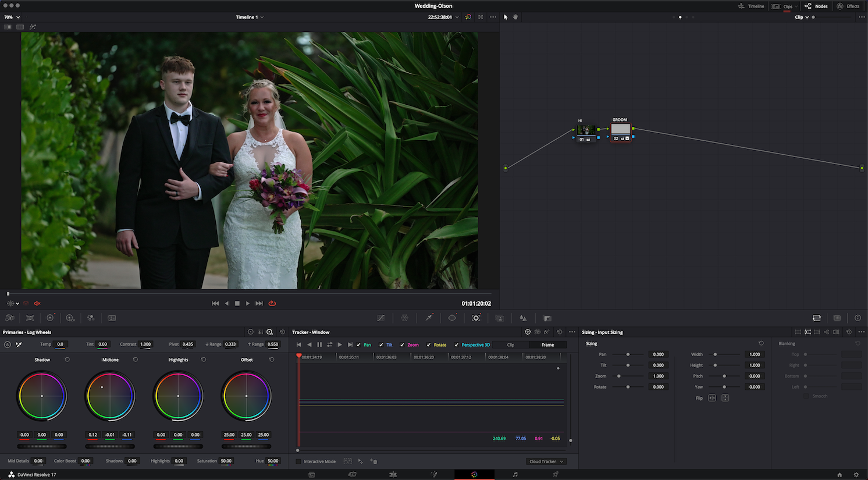
Task: Click the Auto Balance button
Action: tap(7, 344)
